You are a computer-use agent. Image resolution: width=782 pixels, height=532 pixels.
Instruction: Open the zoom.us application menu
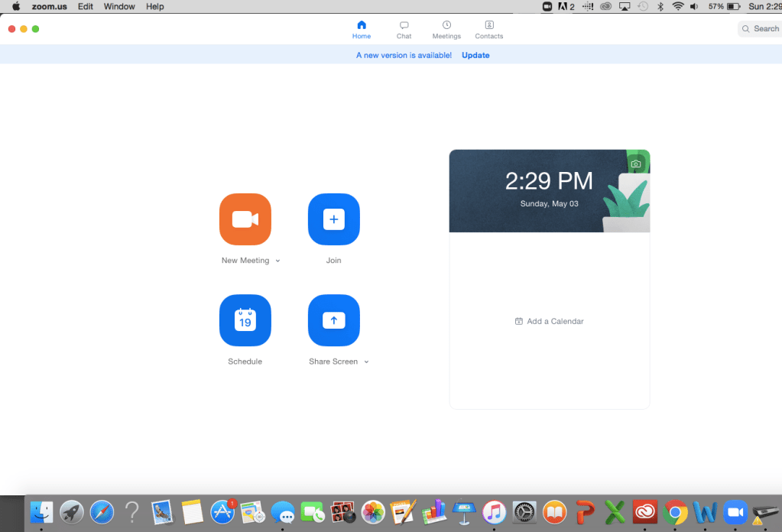coord(50,6)
